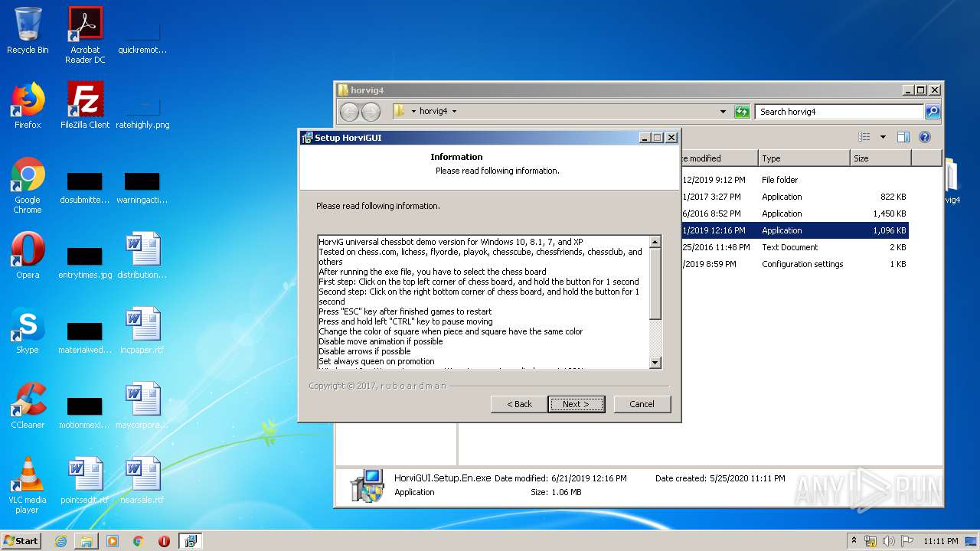Sort by Date modified column header

pyautogui.click(x=720, y=158)
